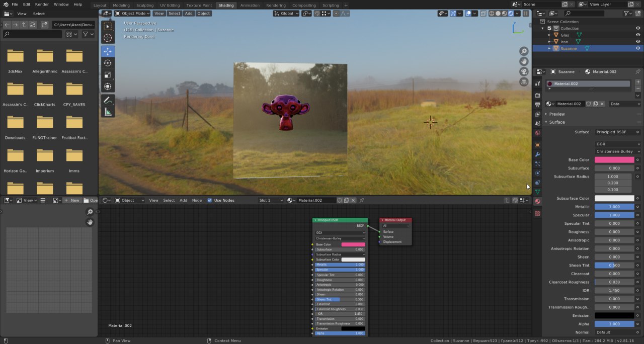This screenshot has height=344, width=644.
Task: Create new folder in file browser
Action: [44, 24]
